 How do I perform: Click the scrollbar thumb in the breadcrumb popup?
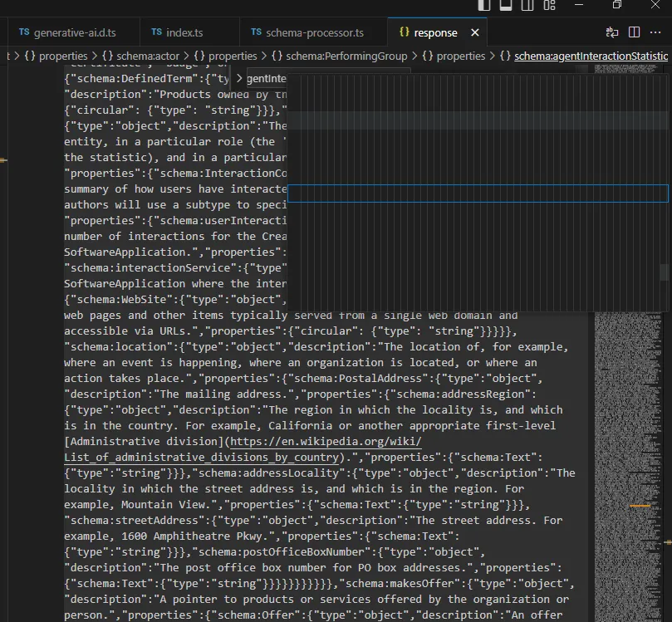(x=664, y=272)
